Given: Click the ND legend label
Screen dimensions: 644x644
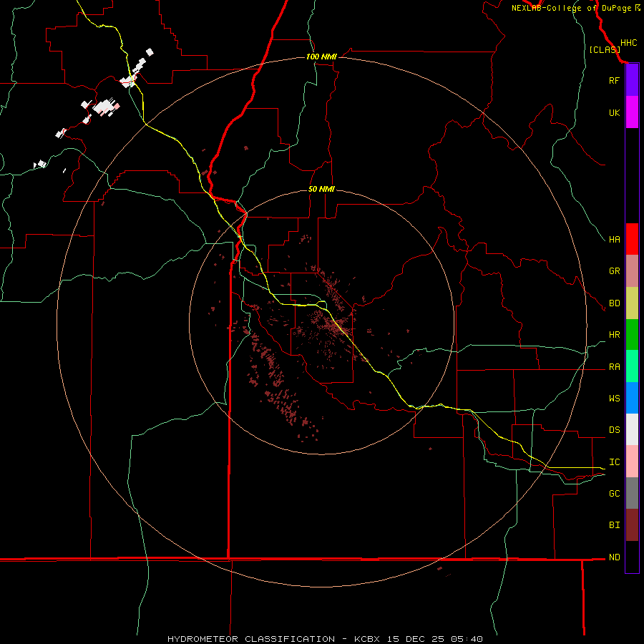Looking at the screenshot, I should [614, 557].
